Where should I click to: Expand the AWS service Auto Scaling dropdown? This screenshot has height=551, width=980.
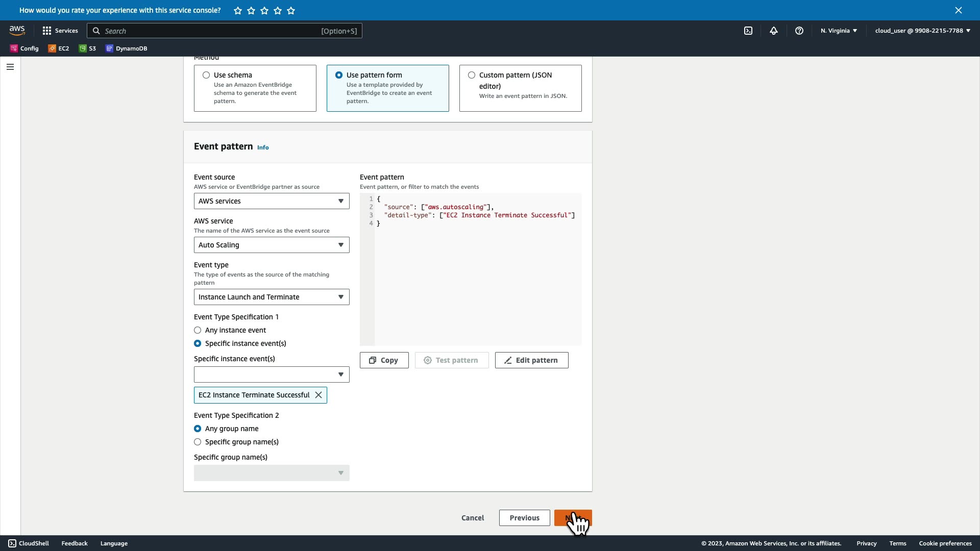tap(272, 245)
